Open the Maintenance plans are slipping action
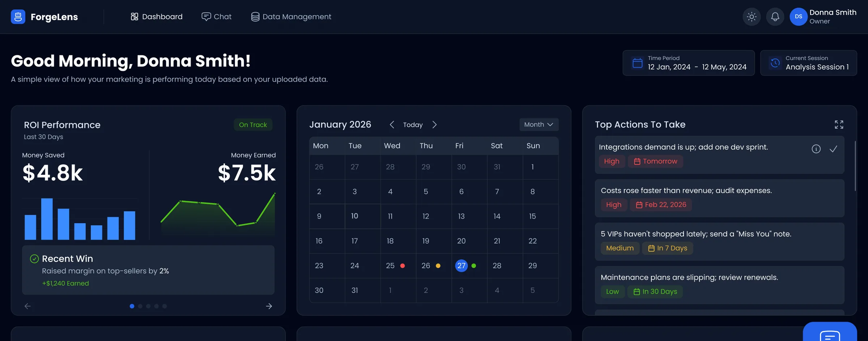This screenshot has height=341, width=868. 720,285
